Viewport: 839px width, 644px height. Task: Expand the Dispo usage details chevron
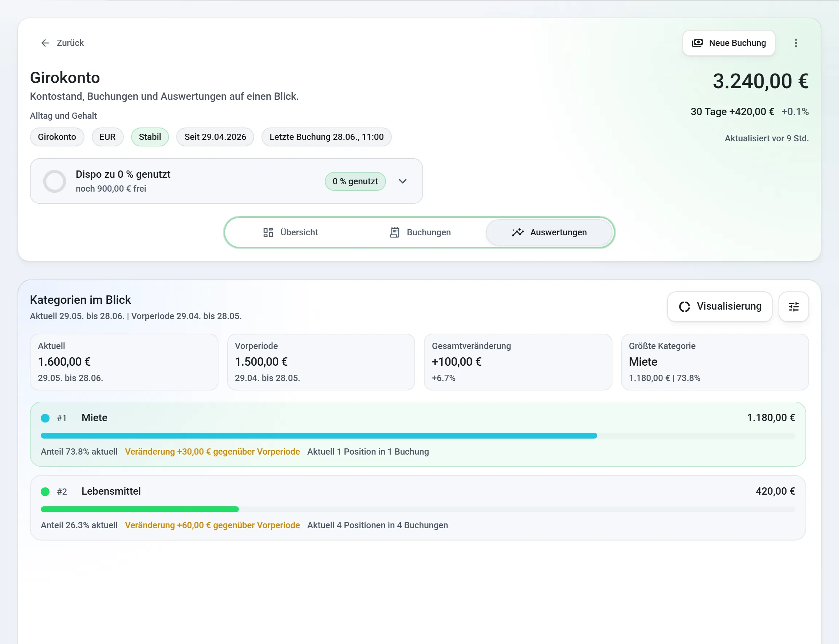402,181
